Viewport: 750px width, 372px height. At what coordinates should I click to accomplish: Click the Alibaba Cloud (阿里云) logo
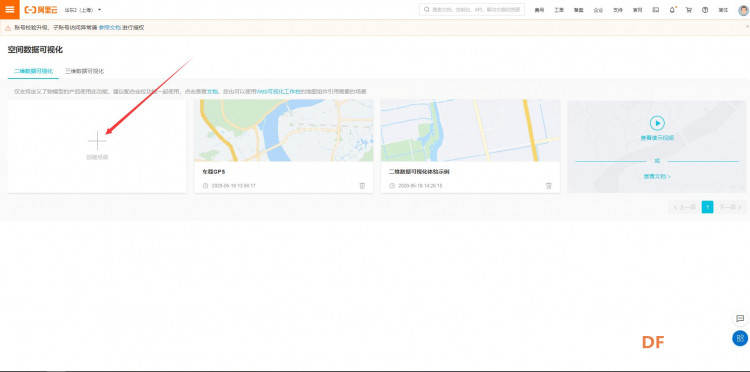(41, 10)
